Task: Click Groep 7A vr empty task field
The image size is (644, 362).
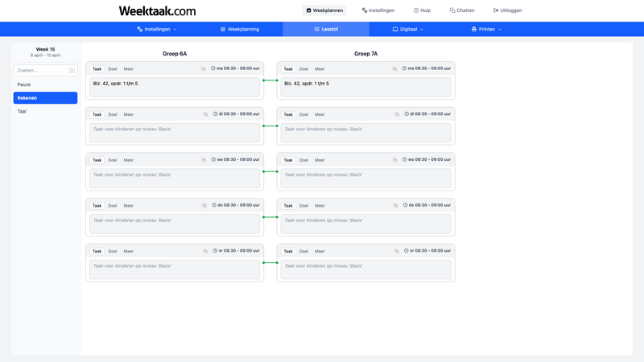Action: click(365, 269)
